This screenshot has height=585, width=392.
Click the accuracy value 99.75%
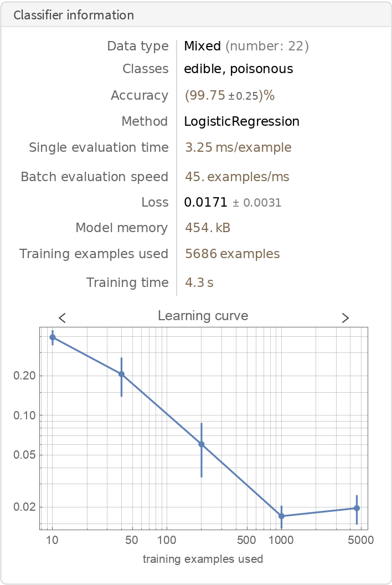[x=229, y=95]
